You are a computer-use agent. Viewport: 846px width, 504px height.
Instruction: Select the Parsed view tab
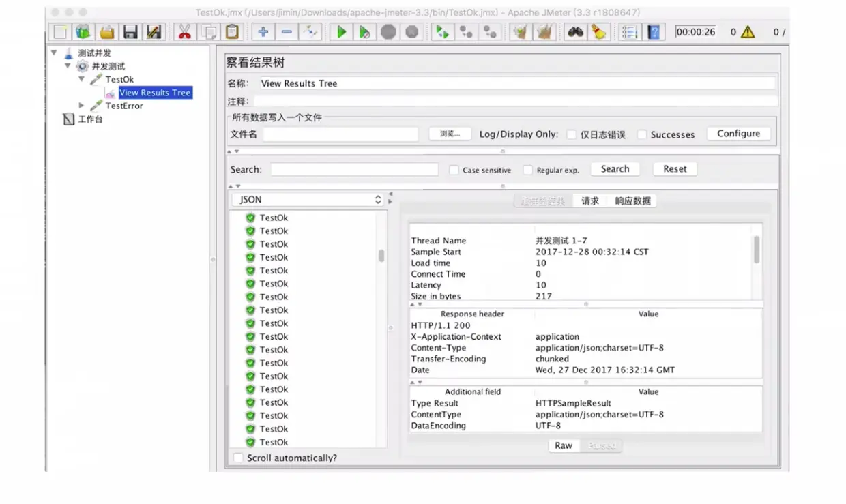tap(601, 445)
